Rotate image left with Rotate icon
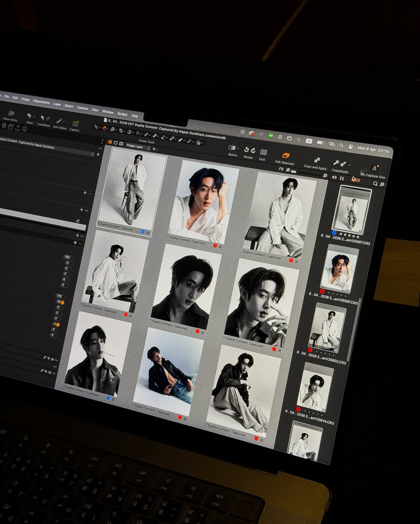The height and width of the screenshot is (524, 420). [x=246, y=150]
